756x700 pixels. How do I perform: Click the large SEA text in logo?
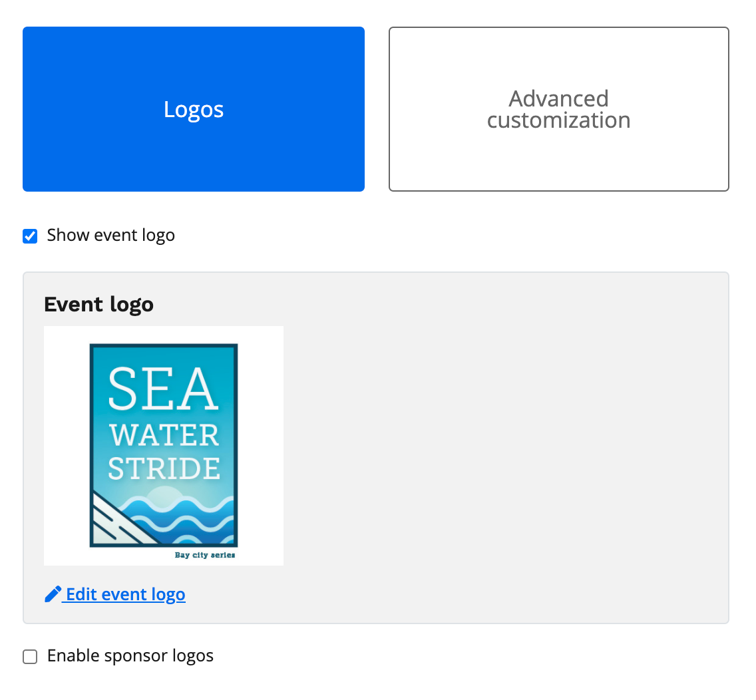pos(163,389)
